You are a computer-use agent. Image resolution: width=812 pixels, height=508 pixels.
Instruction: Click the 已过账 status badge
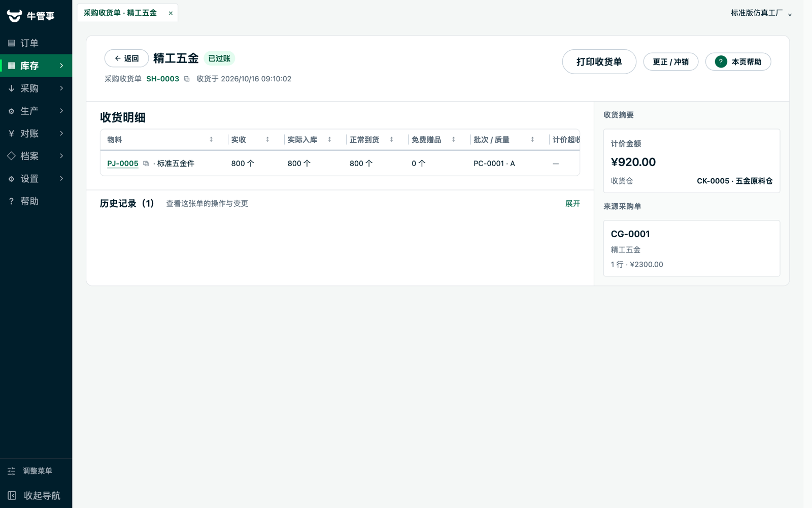pos(219,58)
